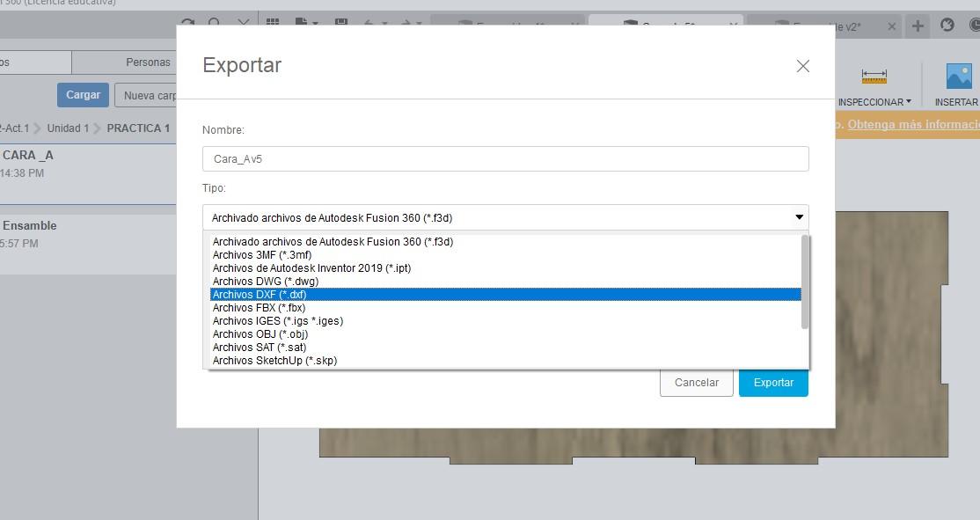The image size is (980, 520).
Task: Go to Unidad 1 breadcrumb
Action: click(x=68, y=128)
